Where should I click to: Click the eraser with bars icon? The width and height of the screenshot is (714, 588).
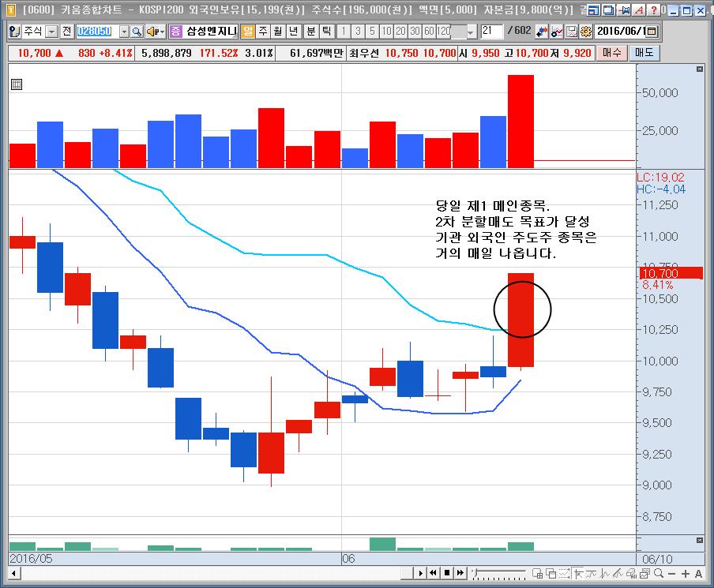[x=631, y=574]
